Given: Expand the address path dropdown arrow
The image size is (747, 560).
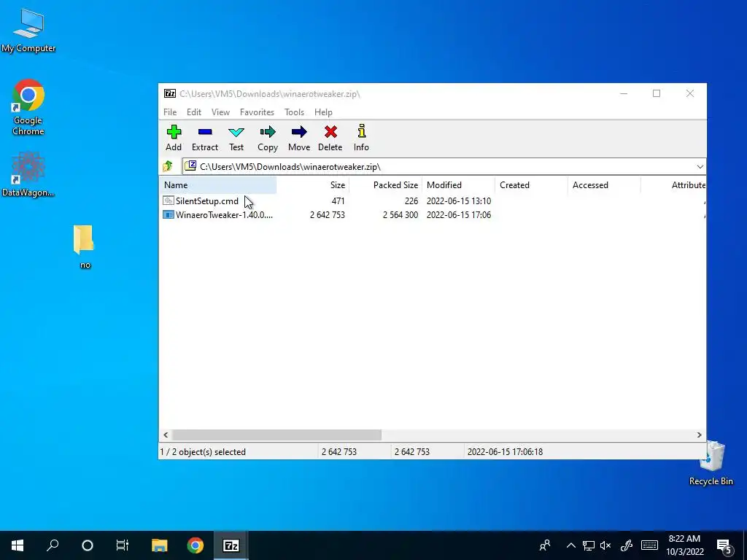Looking at the screenshot, I should 700,167.
